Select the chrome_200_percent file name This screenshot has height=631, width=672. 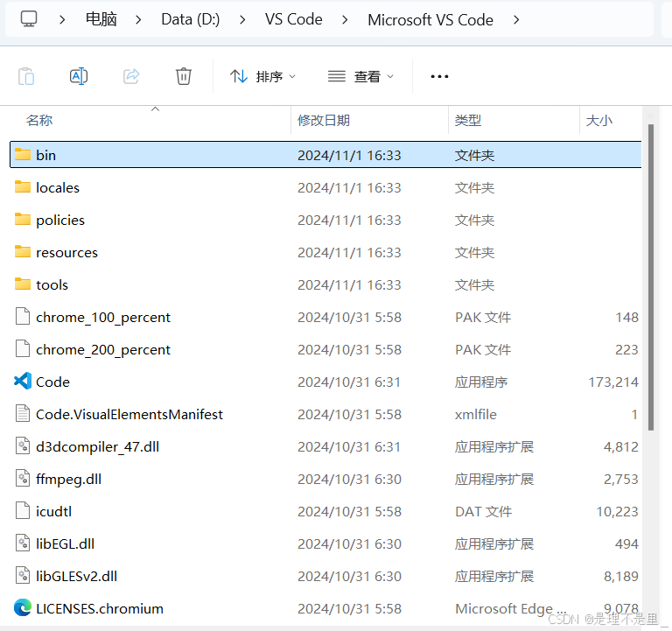103,350
